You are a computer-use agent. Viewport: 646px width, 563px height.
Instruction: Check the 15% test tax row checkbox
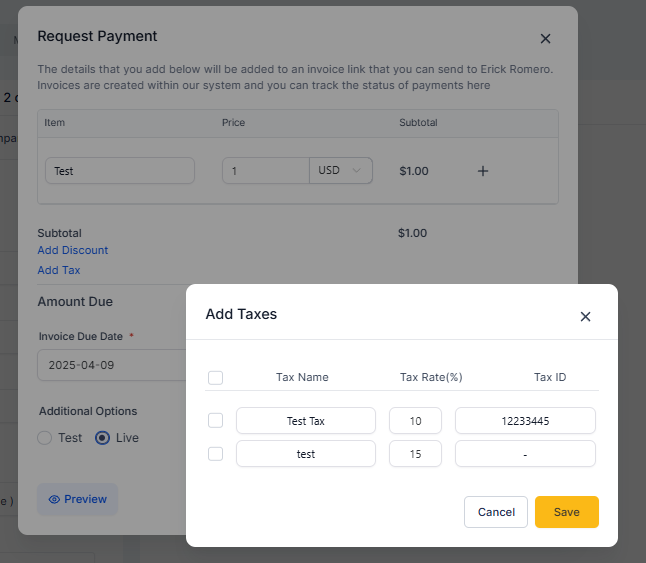point(215,454)
